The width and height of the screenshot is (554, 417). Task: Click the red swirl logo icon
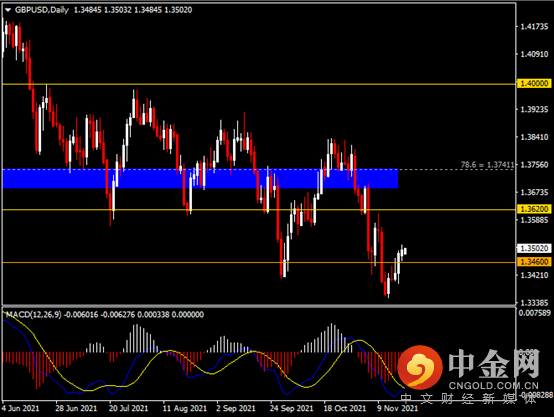419,366
